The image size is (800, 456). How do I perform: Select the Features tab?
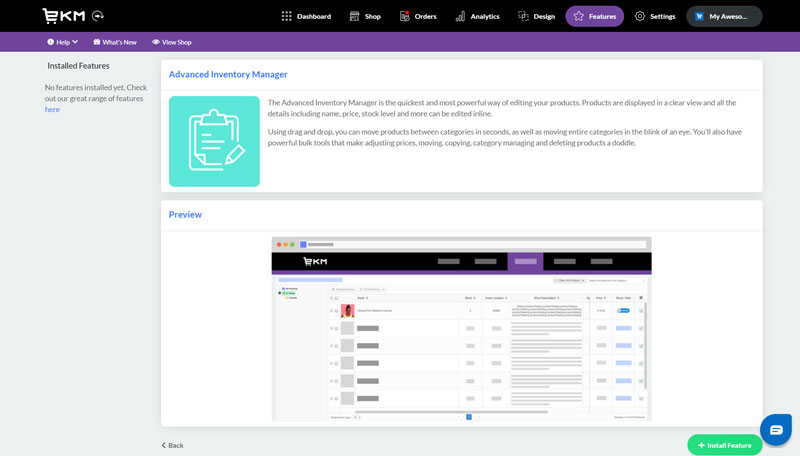coord(594,16)
